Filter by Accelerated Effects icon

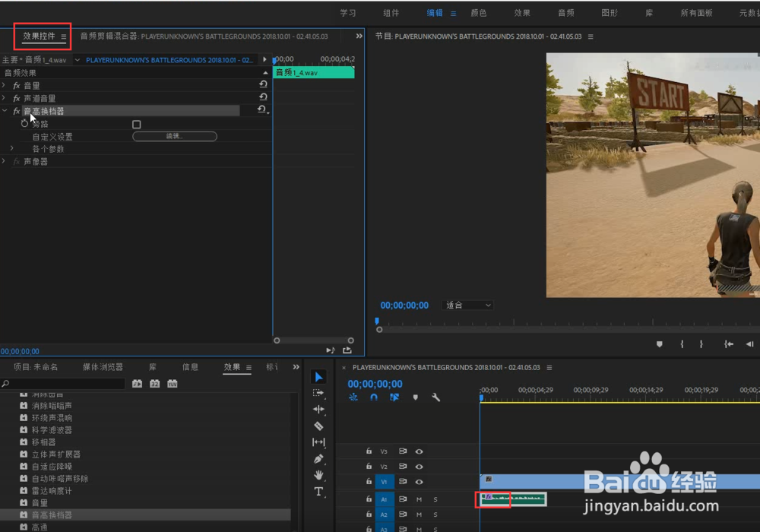click(x=137, y=384)
